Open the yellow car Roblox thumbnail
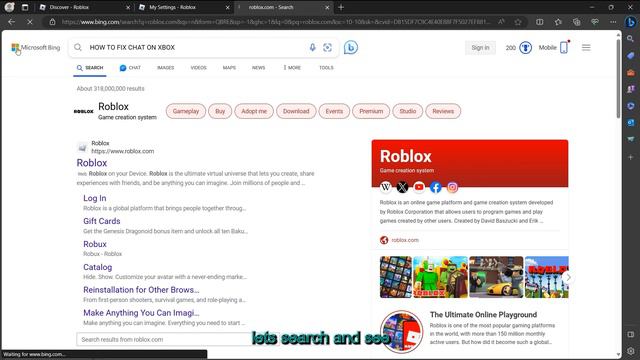 coord(496,277)
